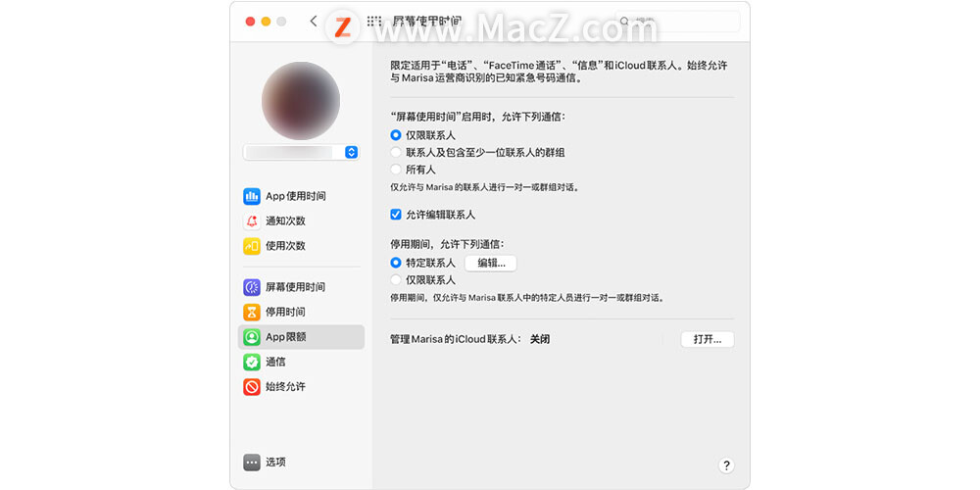Minimize window with the yellow button

click(x=266, y=22)
